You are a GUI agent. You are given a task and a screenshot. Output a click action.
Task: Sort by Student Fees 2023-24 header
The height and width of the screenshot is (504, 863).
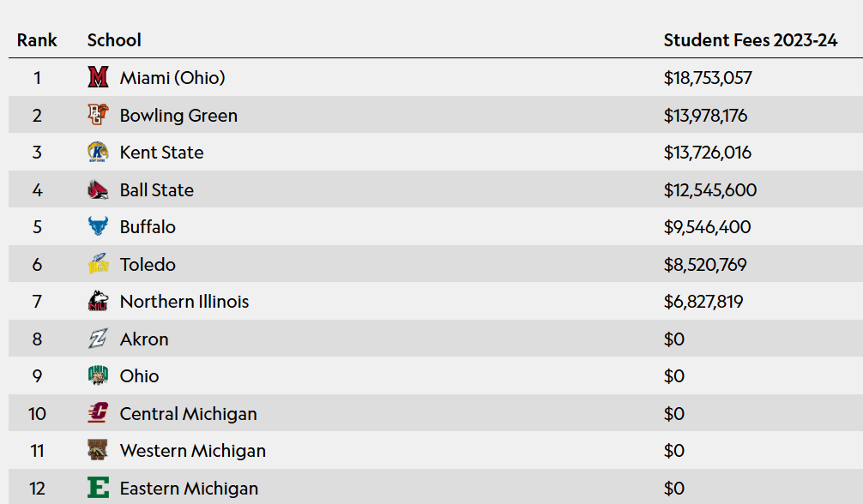(750, 40)
